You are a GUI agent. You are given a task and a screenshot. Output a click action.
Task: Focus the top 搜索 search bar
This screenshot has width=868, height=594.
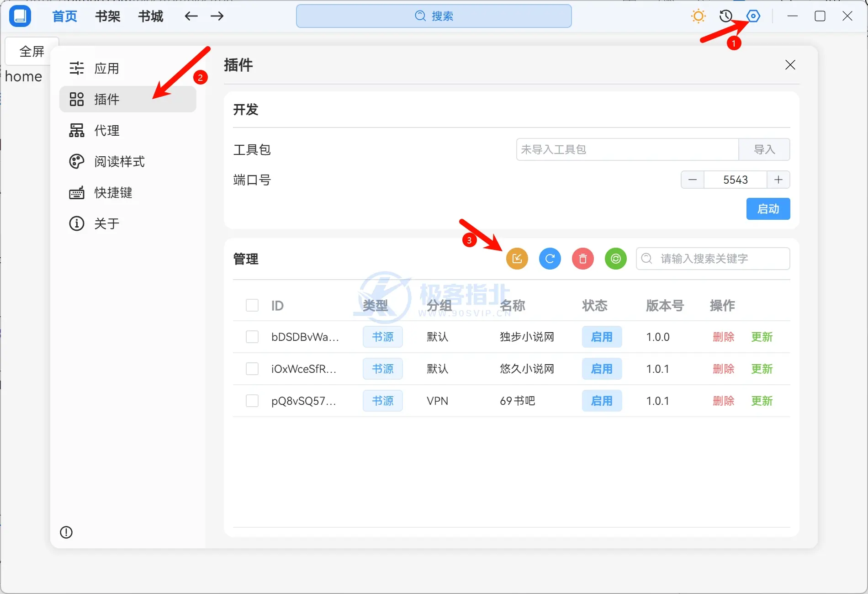434,16
